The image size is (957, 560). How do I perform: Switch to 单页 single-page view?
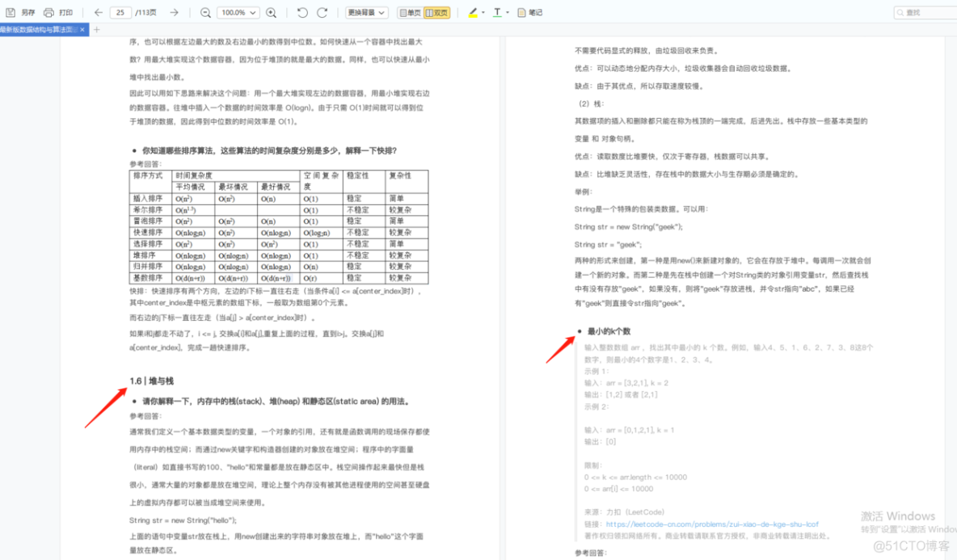pos(410,13)
